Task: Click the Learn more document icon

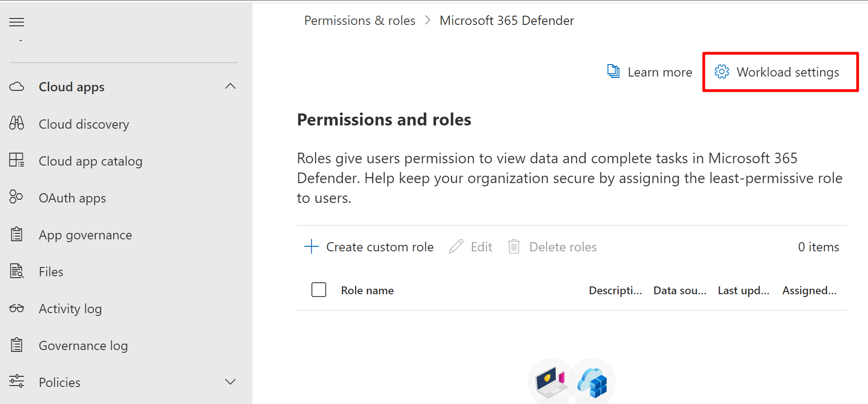Action: (613, 71)
